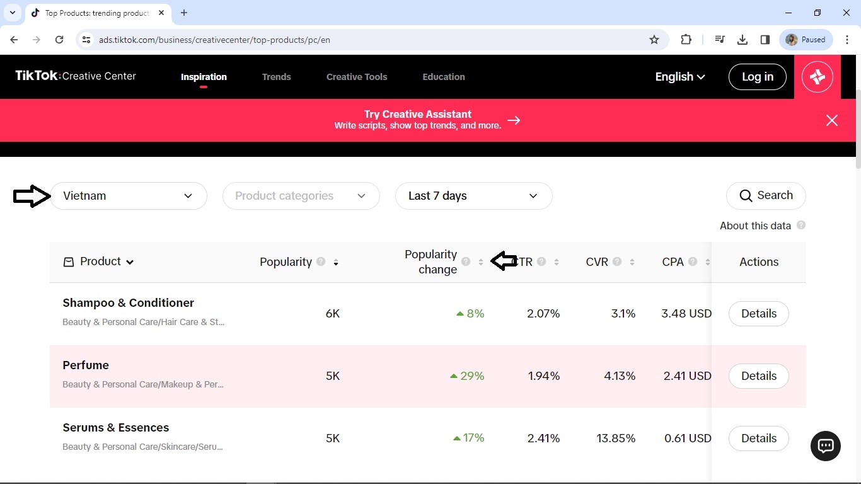Click the Popularity help question icon

coord(321,262)
